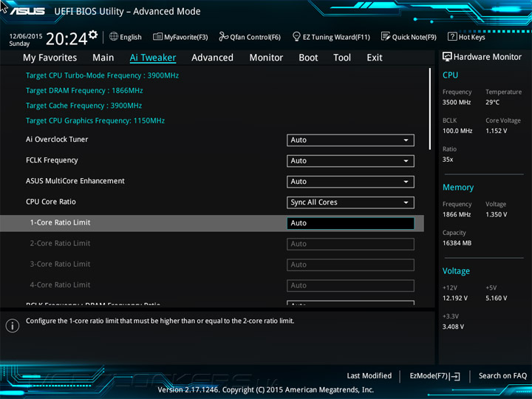Screen dimensions: 532x399
Task: Switch to EzMode(F7)
Action: click(x=434, y=376)
